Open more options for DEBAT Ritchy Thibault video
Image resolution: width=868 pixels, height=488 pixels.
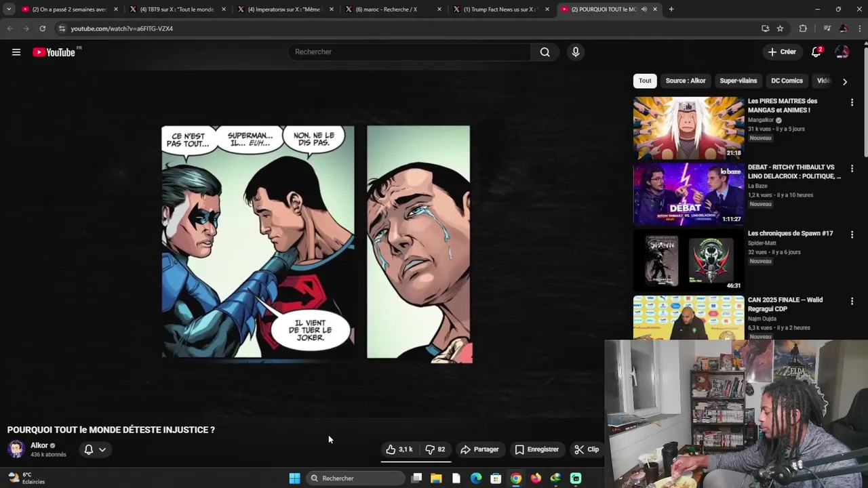click(x=852, y=168)
